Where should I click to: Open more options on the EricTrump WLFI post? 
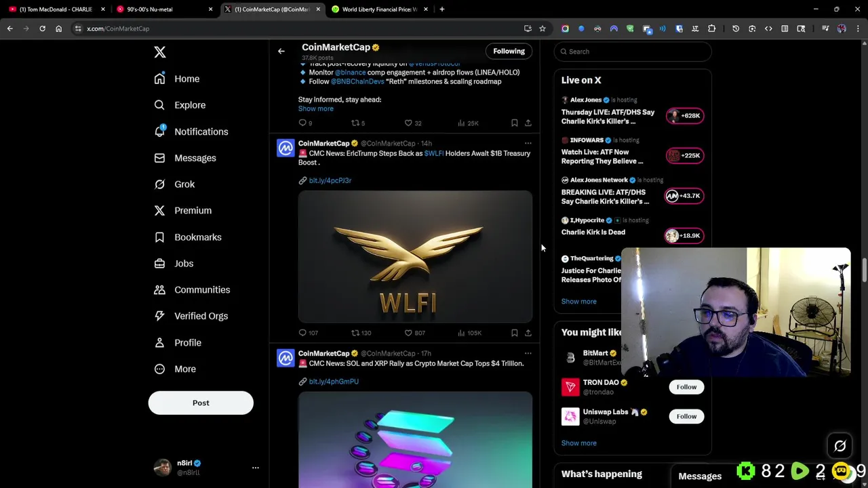pyautogui.click(x=528, y=143)
